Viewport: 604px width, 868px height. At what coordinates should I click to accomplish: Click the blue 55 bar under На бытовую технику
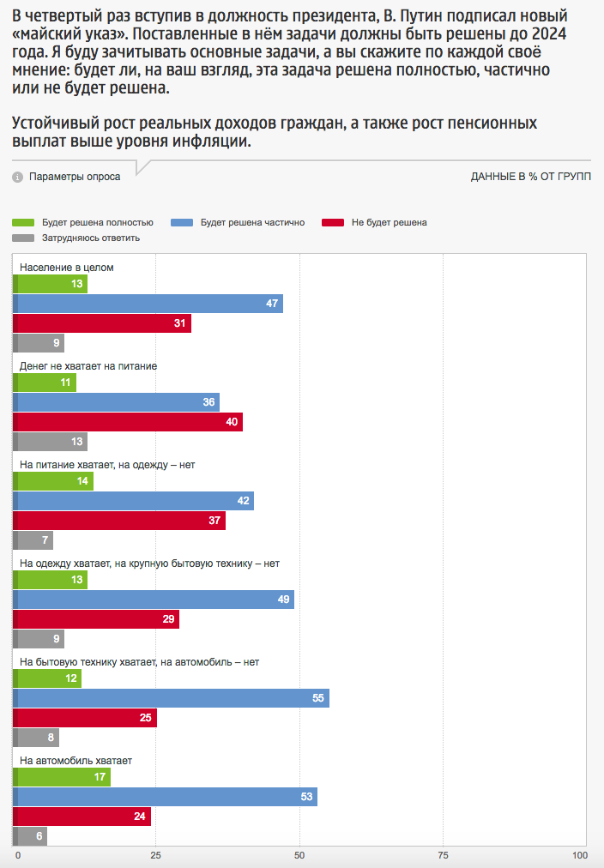click(172, 698)
